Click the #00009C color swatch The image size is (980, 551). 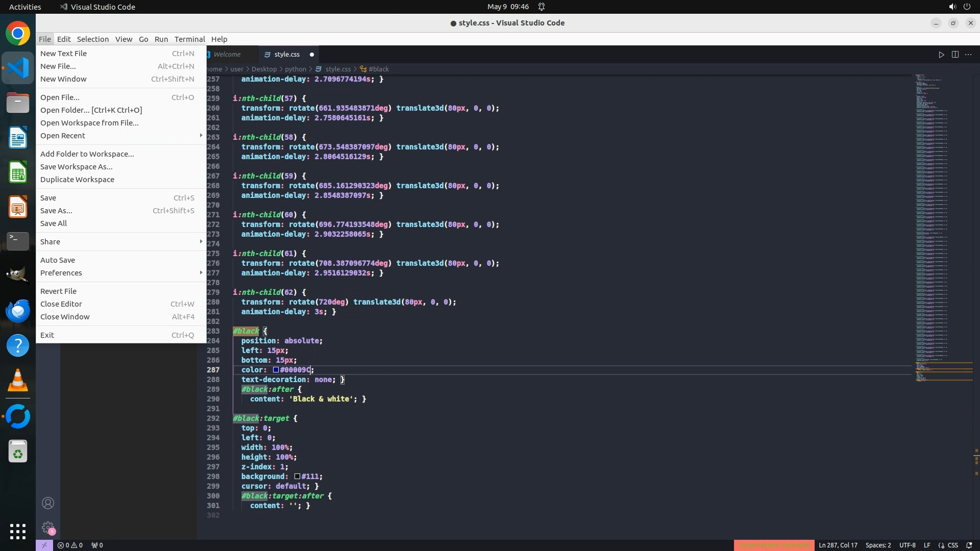point(276,370)
